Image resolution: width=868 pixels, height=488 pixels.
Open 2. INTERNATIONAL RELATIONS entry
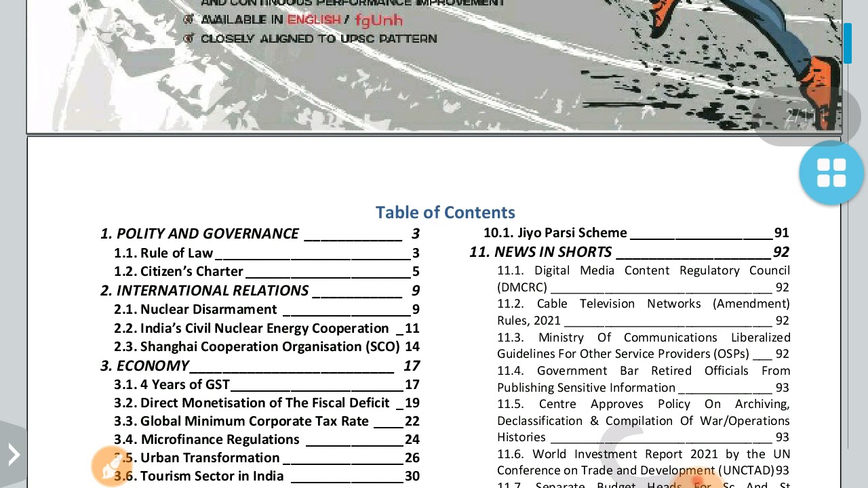click(x=260, y=290)
